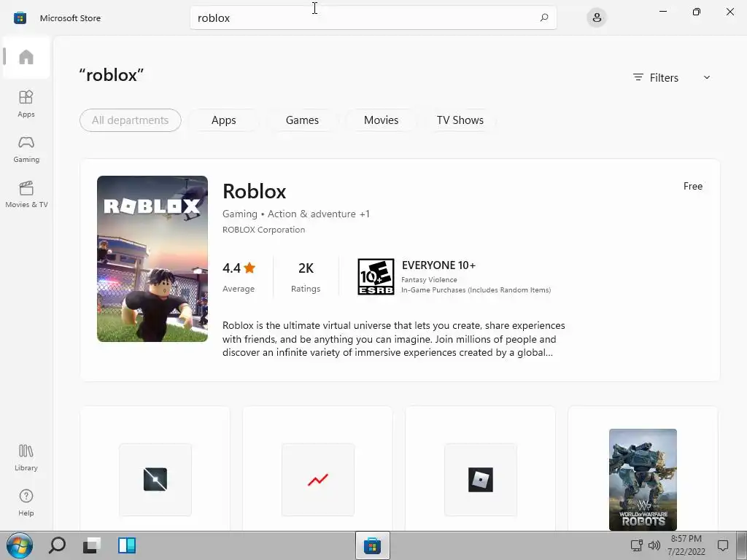The width and height of the screenshot is (747, 560).
Task: Open Movies & TV in the sidebar
Action: coord(26,194)
